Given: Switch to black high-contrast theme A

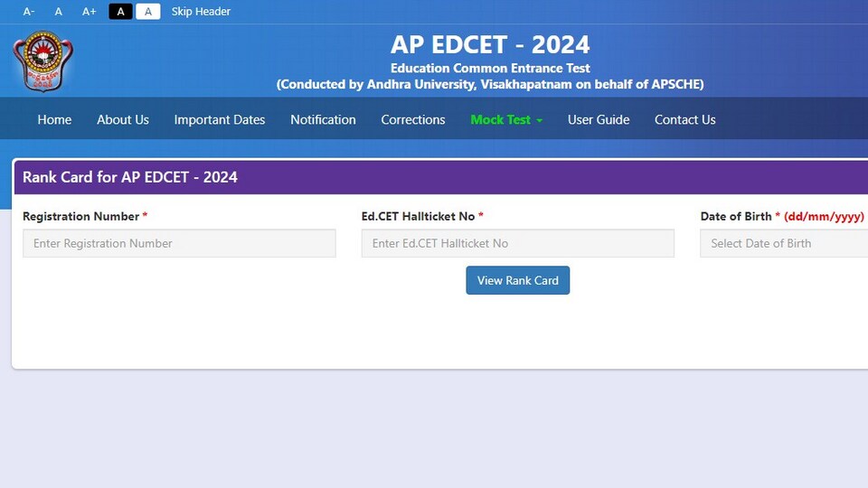Looking at the screenshot, I should click(x=120, y=12).
